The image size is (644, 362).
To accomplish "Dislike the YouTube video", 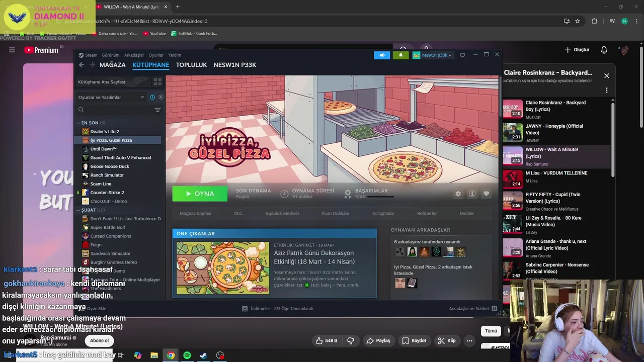I will coord(351,340).
